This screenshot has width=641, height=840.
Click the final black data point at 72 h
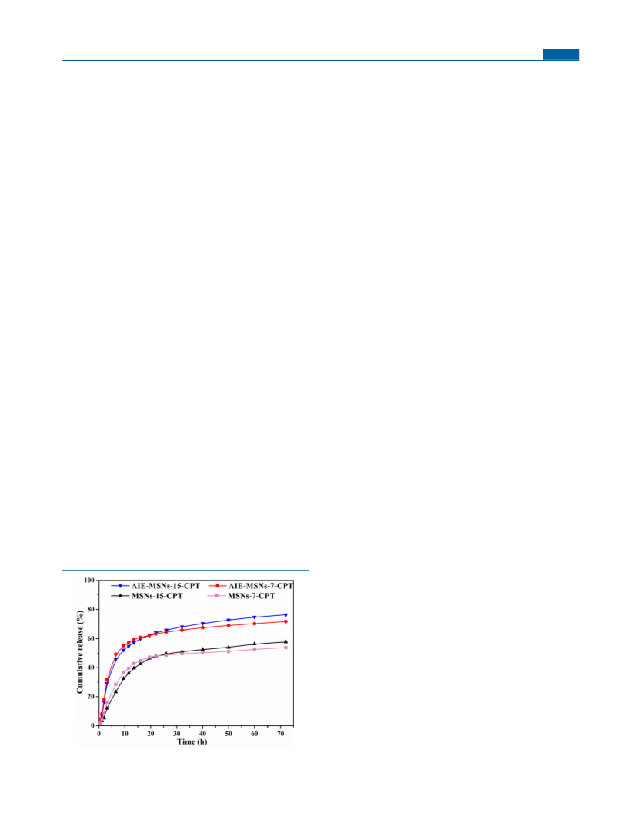[285, 641]
